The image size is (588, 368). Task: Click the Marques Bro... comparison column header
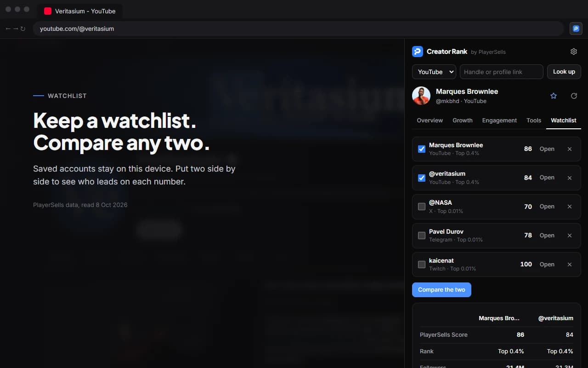[x=499, y=318]
